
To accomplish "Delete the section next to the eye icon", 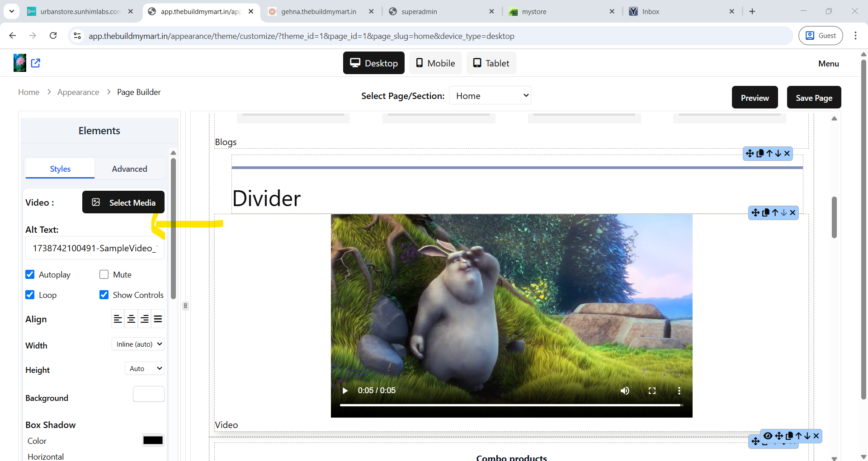I will coord(816,436).
